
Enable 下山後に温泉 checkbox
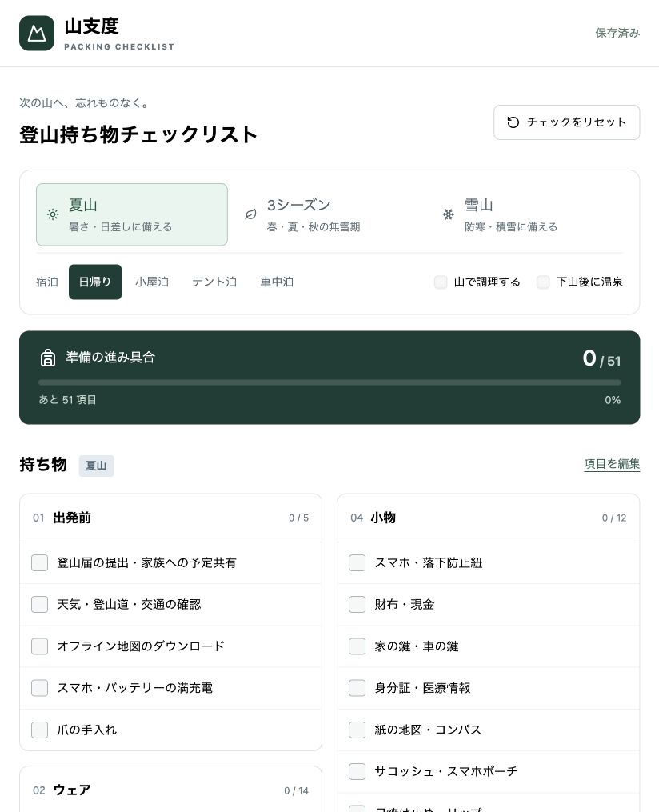(543, 282)
